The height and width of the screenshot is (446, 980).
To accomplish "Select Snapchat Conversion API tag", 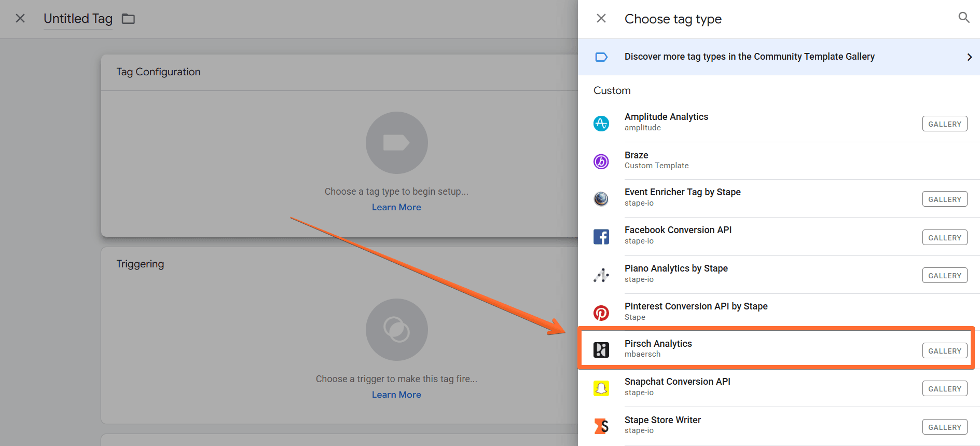I will (779, 388).
